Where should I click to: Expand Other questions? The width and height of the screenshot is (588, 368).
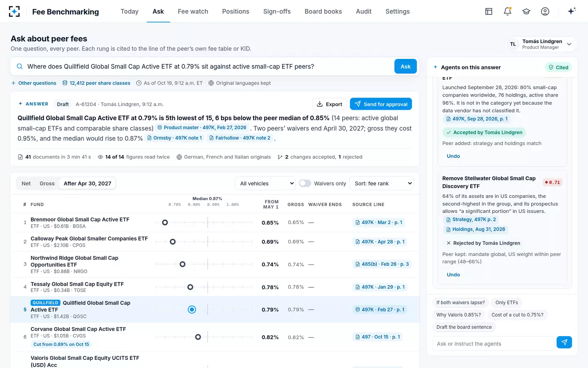(34, 83)
